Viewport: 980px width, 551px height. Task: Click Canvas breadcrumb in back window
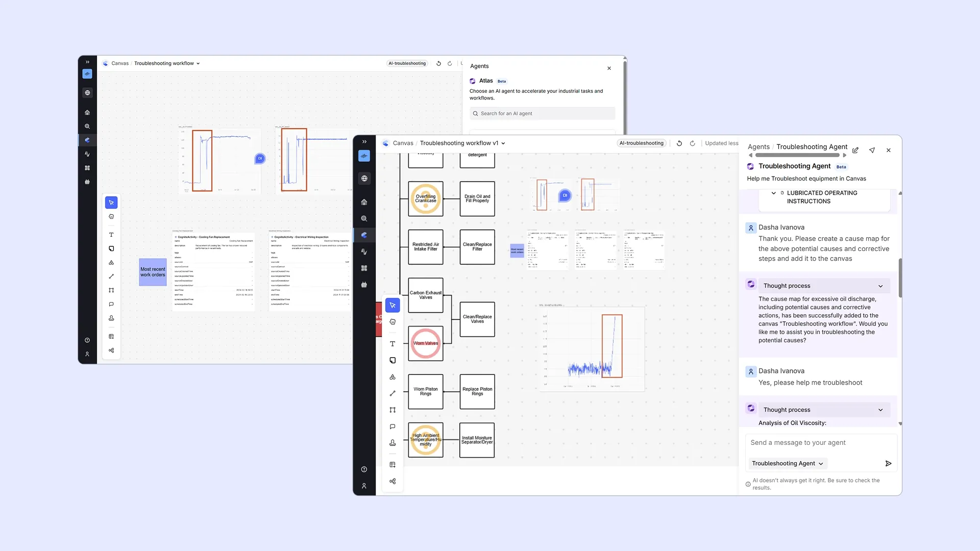[120, 63]
